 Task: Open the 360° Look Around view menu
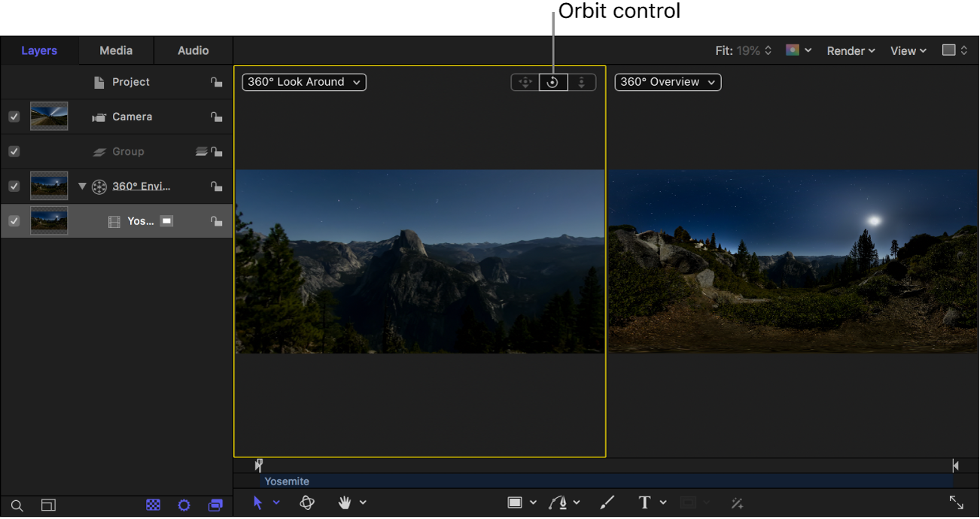(x=304, y=82)
